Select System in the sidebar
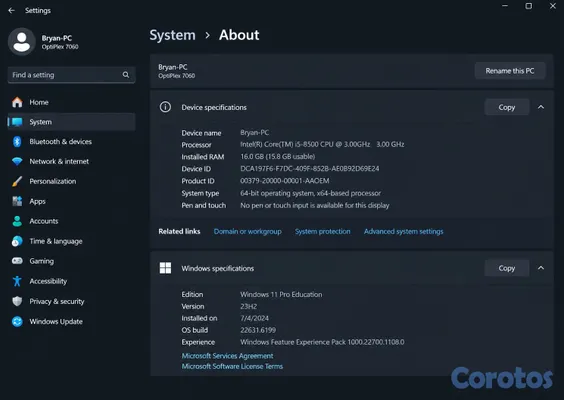This screenshot has width=564, height=400. [x=72, y=122]
